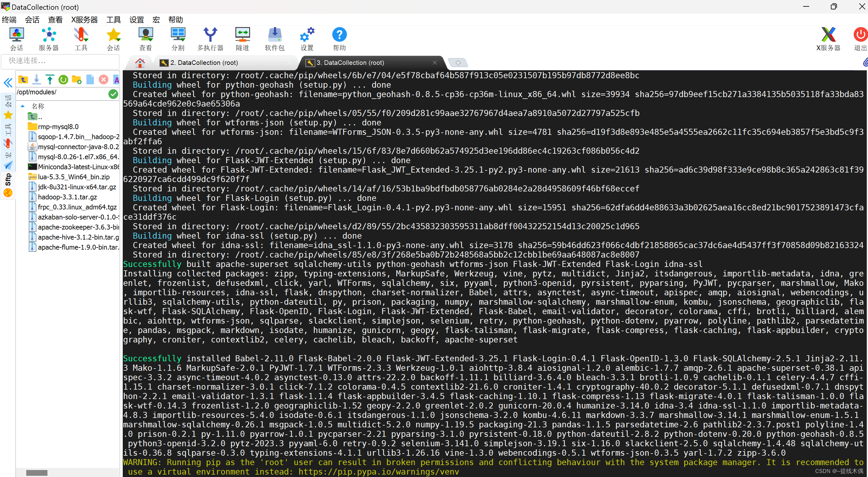Image resolution: width=868 pixels, height=477 pixels.
Task: Click the home tab icon
Action: click(140, 63)
